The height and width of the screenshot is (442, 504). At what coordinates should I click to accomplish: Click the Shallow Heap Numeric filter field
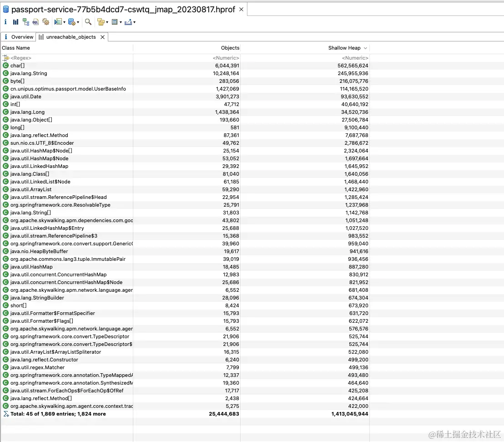[305, 58]
